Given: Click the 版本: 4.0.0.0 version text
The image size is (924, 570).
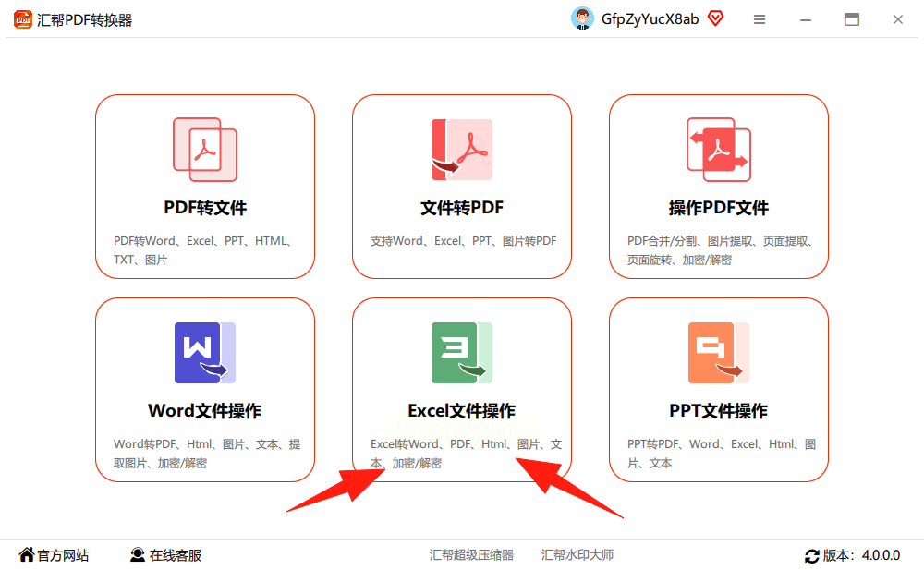Looking at the screenshot, I should (861, 555).
